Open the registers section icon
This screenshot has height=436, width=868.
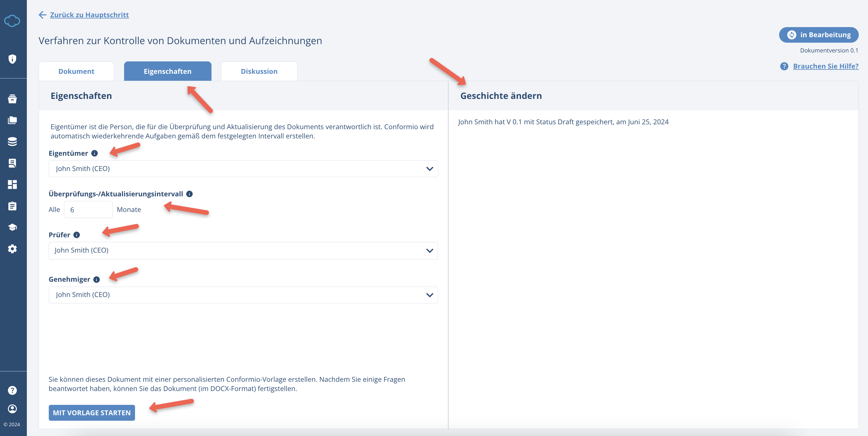tap(12, 163)
